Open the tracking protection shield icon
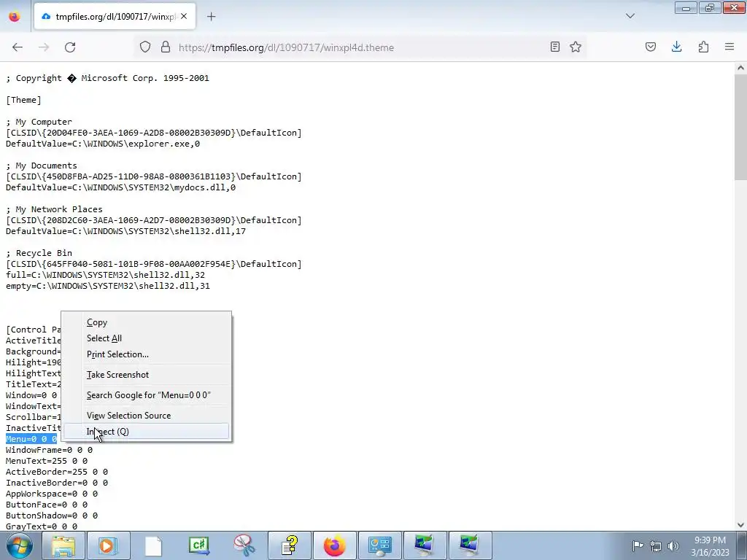The height and width of the screenshot is (560, 747). (x=145, y=47)
